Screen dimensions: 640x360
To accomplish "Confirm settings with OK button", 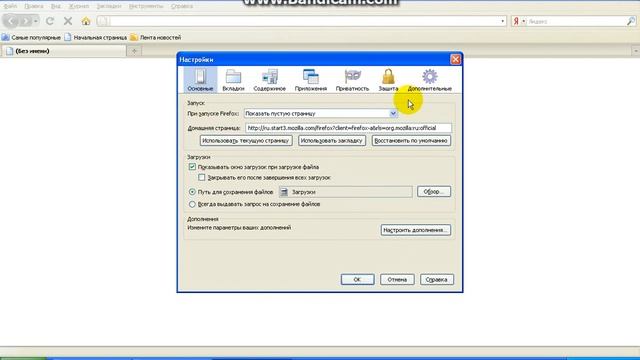I will coord(357,279).
